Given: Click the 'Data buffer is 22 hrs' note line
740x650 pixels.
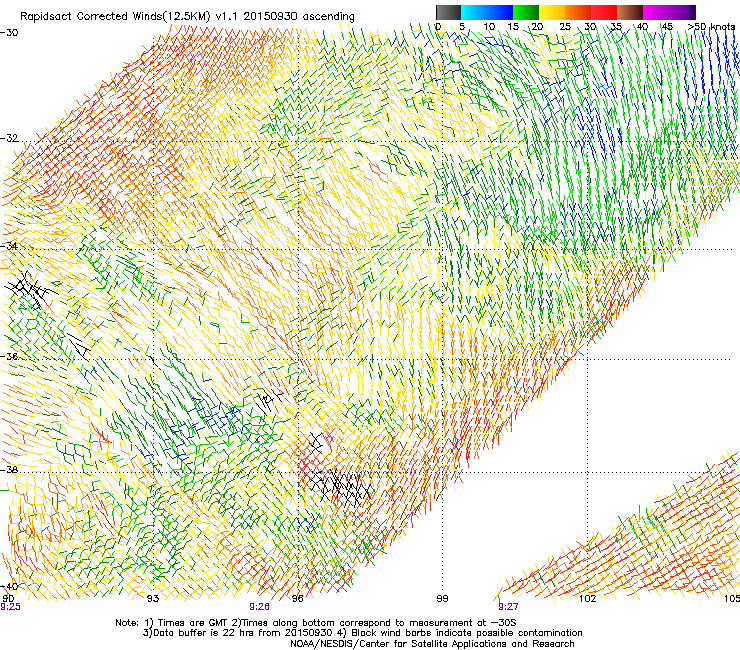Looking at the screenshot, I should pos(362,633).
